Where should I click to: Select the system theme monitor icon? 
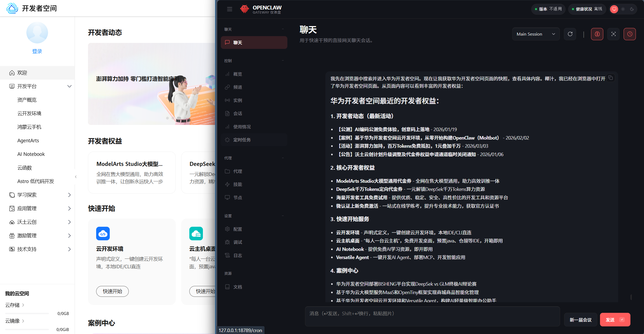point(614,9)
